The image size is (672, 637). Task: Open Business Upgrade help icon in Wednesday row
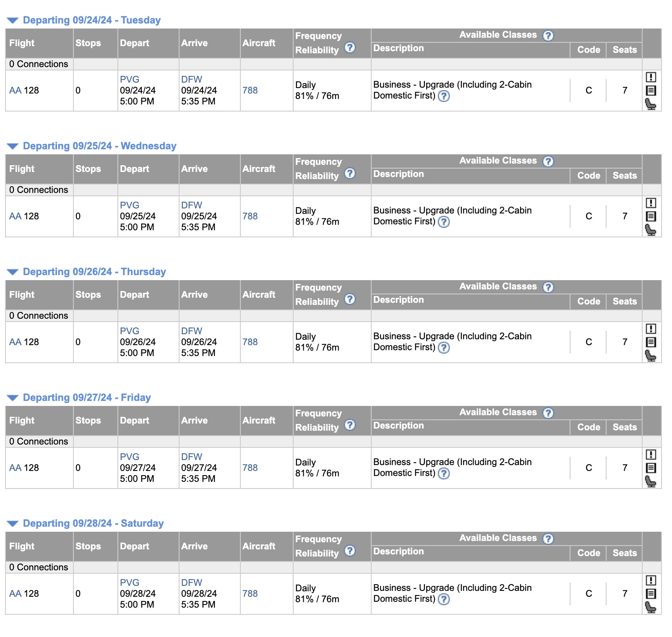tap(443, 222)
